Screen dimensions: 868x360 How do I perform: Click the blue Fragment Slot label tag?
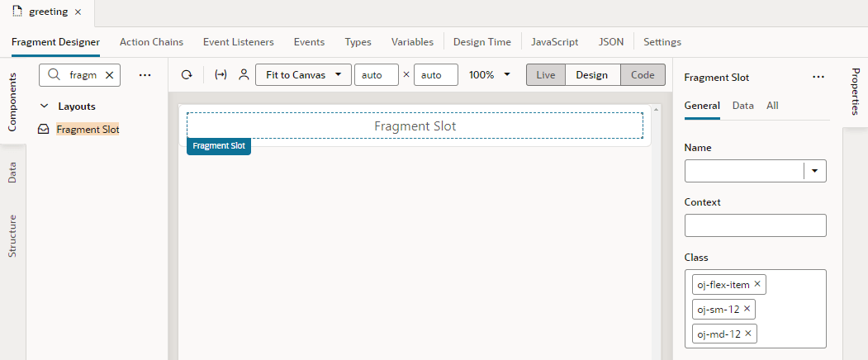click(x=219, y=146)
